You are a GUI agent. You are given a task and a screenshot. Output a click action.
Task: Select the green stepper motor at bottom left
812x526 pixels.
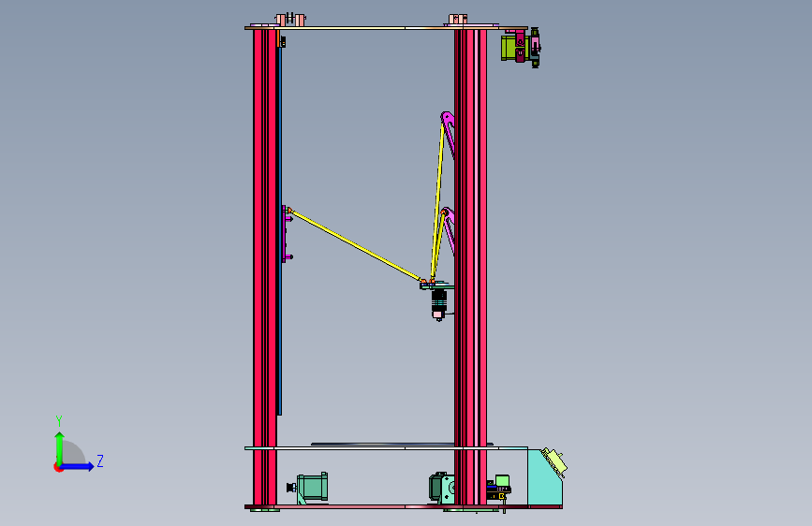312,488
